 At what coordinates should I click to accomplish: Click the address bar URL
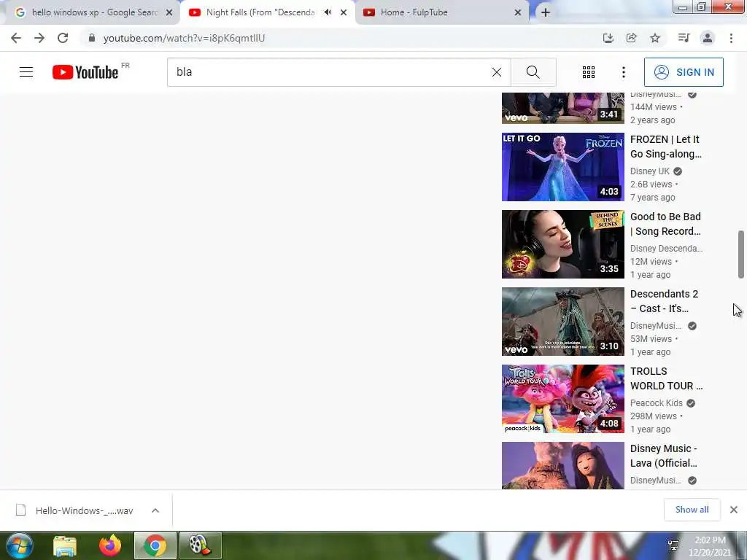pos(184,38)
